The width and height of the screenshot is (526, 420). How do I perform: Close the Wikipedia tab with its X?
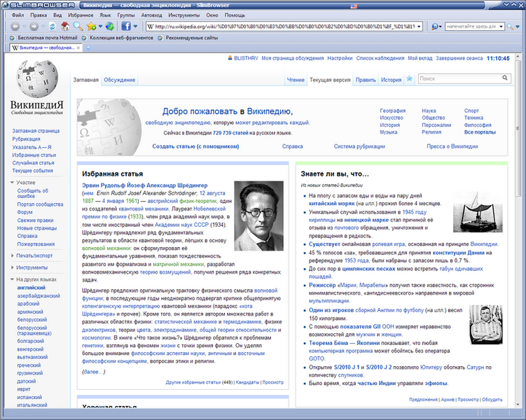(78, 48)
